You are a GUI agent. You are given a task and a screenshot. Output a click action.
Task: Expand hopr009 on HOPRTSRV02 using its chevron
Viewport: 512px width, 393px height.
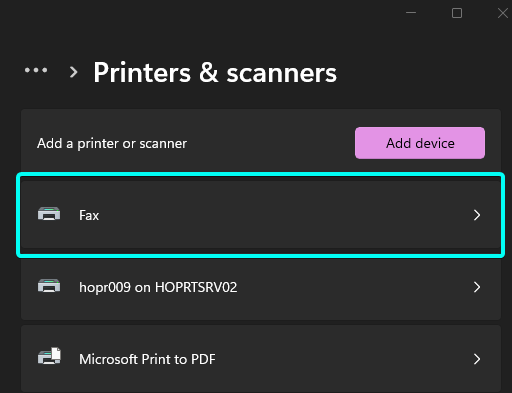coord(477,287)
